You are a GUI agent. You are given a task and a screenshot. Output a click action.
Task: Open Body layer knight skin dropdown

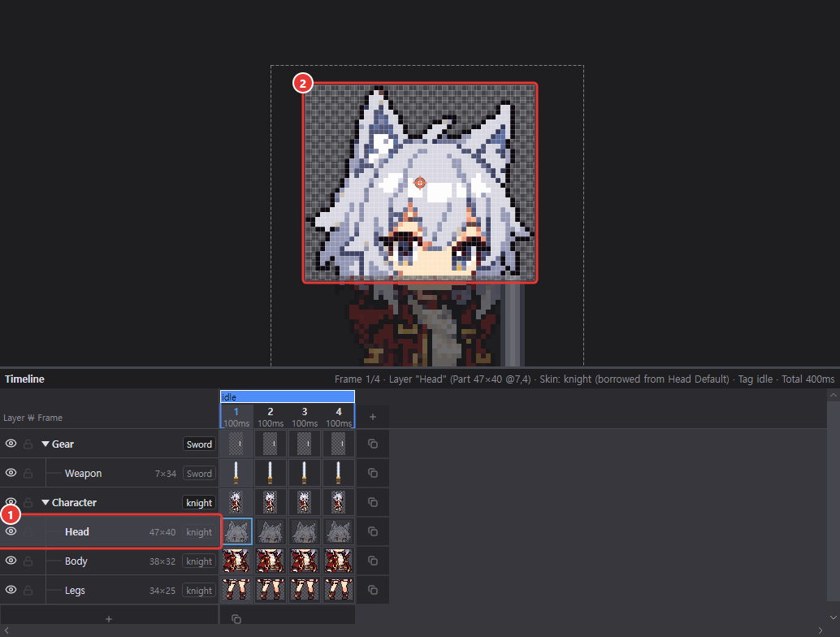pyautogui.click(x=199, y=561)
